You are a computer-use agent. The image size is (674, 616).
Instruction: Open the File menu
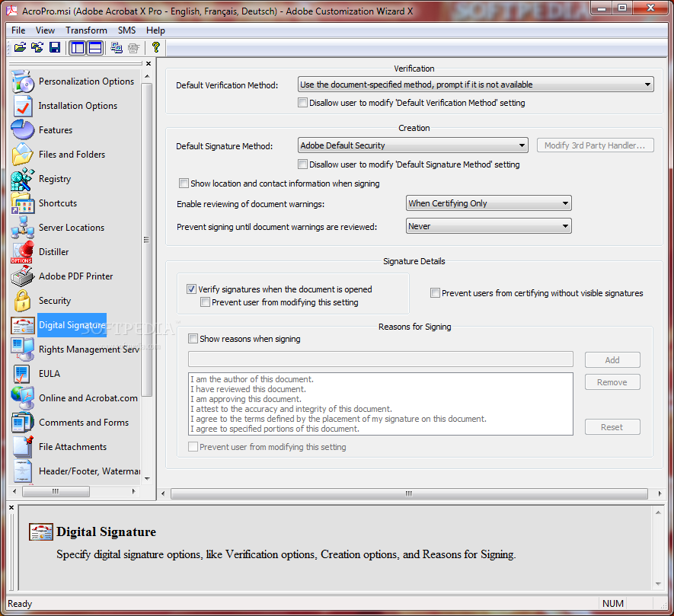[18, 30]
